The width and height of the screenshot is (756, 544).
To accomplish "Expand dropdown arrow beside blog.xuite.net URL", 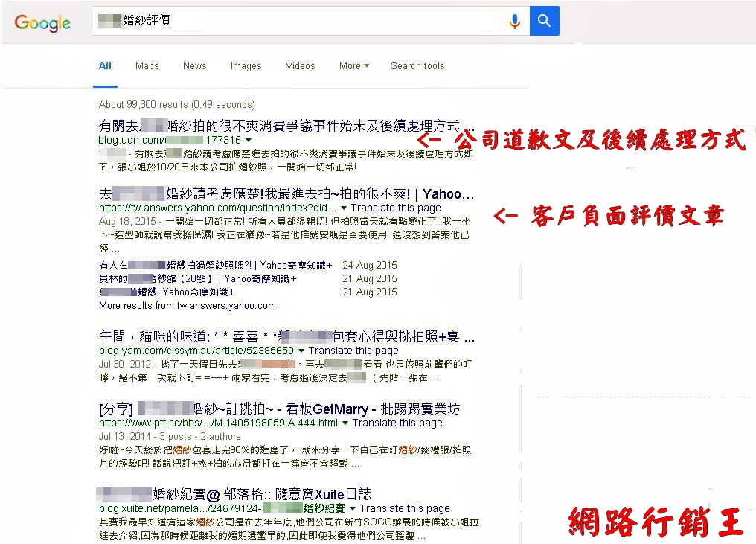I will (x=353, y=509).
